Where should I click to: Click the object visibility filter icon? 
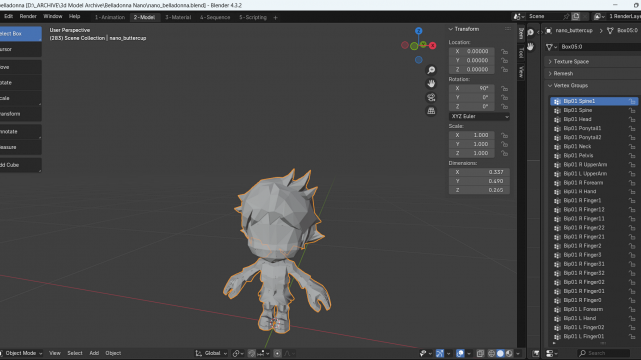[424, 353]
